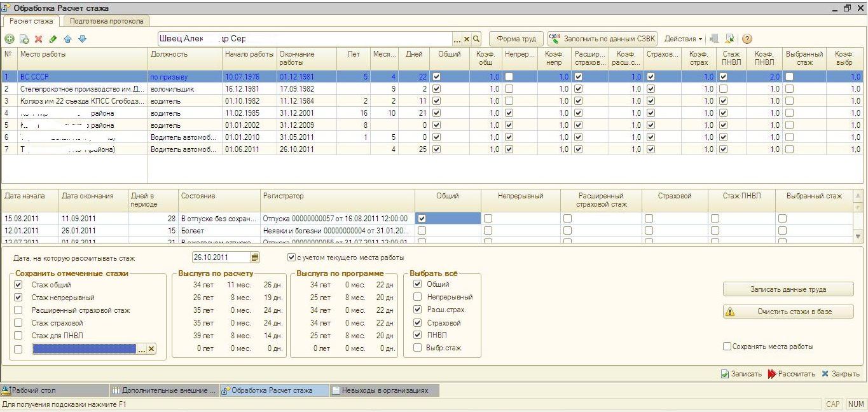Screen dimensions: 868x412
Task: Move row down with blue arrow
Action: tap(82, 39)
